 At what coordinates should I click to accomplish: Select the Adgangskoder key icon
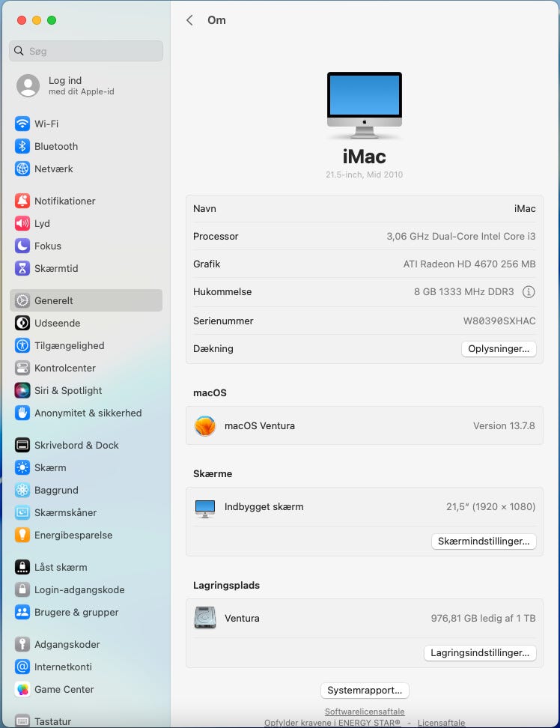click(22, 644)
